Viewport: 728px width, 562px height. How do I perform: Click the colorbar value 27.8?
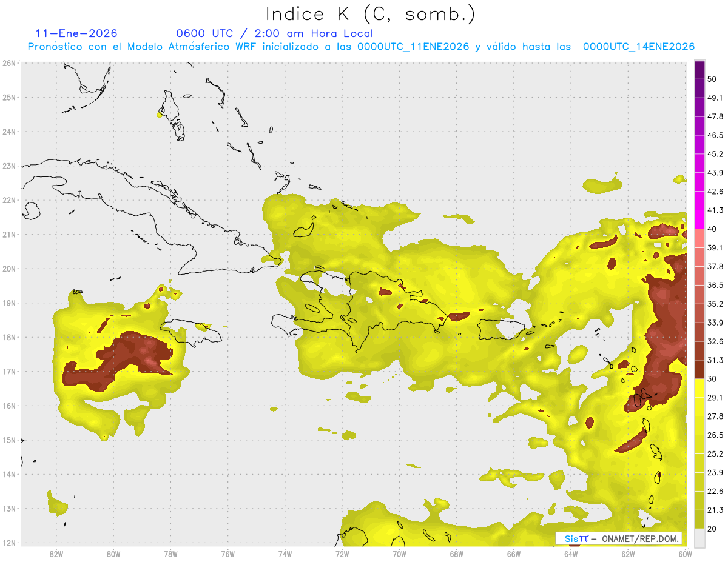pos(715,416)
